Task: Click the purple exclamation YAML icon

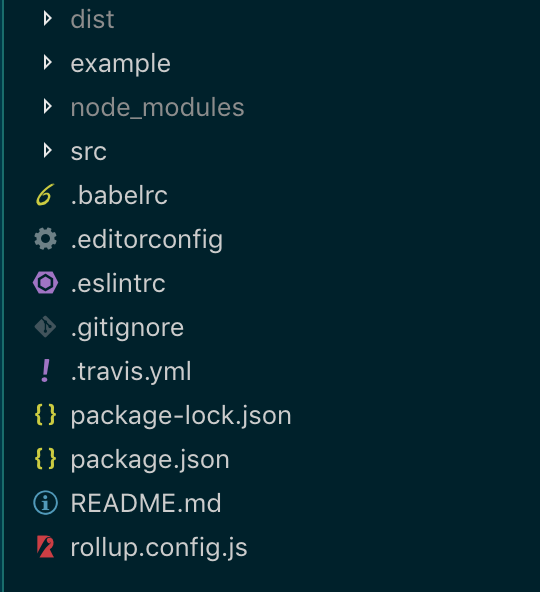Action: tap(45, 371)
